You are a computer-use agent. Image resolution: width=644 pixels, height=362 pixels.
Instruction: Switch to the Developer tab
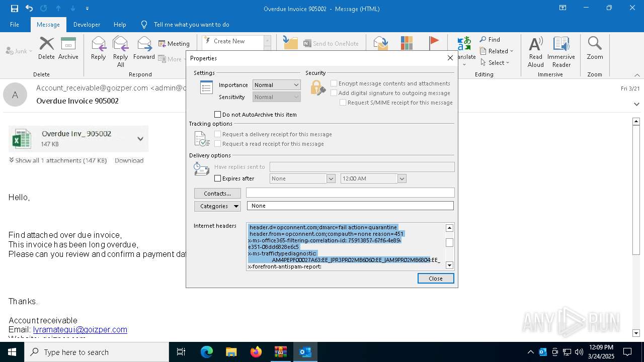point(87,25)
